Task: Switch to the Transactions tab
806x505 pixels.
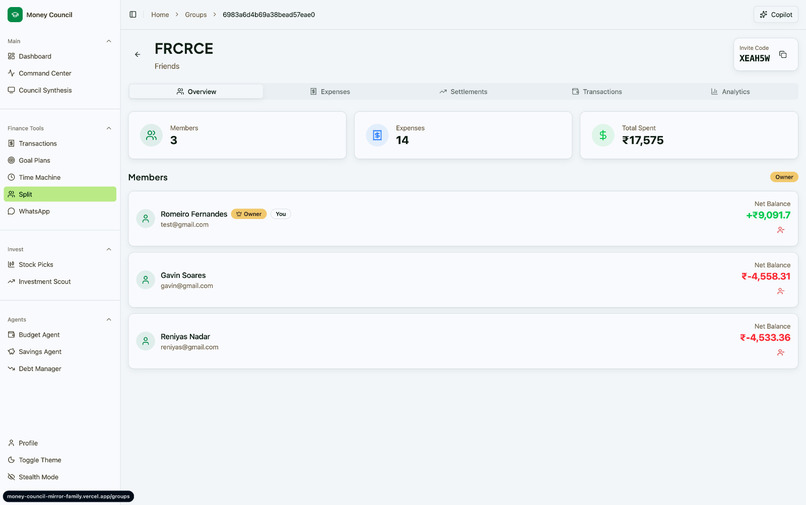Action: [597, 92]
